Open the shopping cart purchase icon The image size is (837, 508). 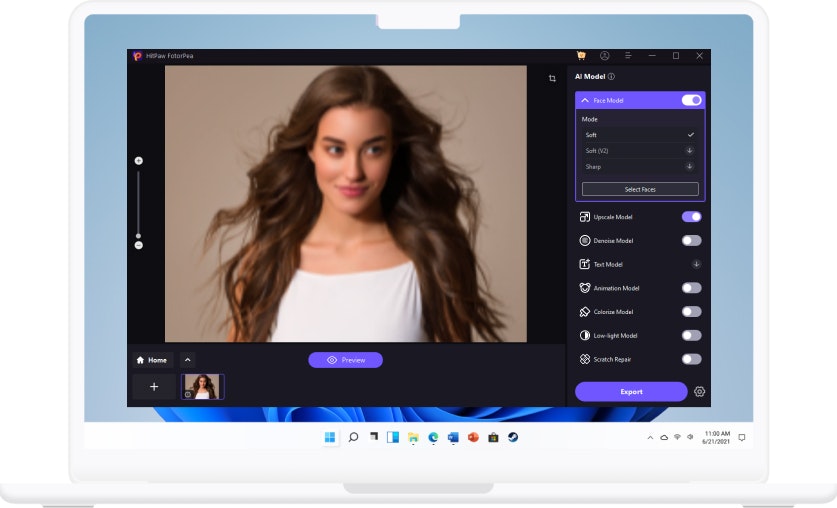point(581,55)
